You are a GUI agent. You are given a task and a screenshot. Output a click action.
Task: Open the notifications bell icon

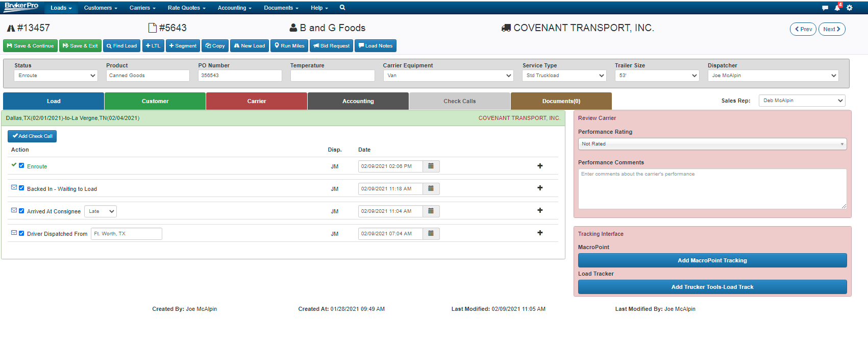pos(837,8)
